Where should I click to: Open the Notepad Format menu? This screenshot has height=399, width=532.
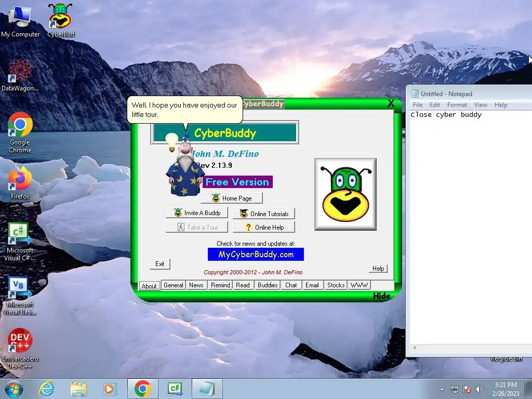point(457,105)
